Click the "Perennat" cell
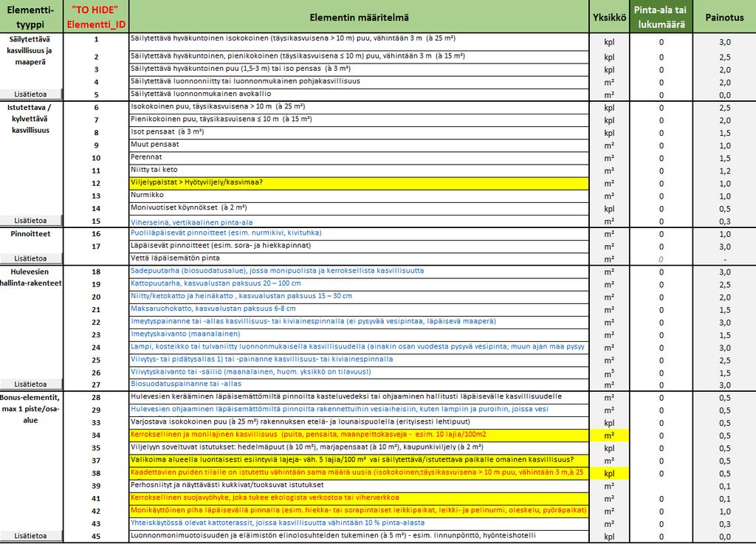 click(x=360, y=157)
